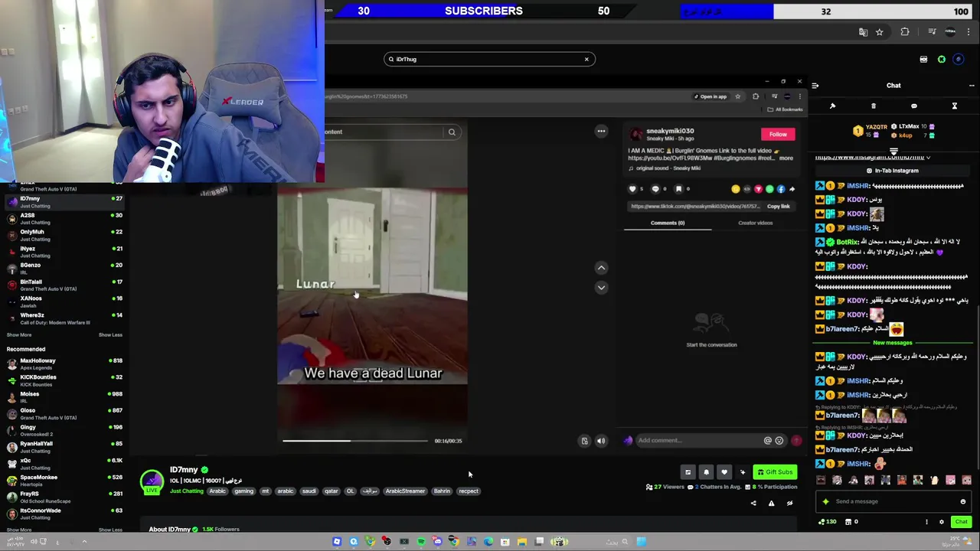Click Gift Subs button
Image resolution: width=980 pixels, height=551 pixels.
pyautogui.click(x=775, y=472)
